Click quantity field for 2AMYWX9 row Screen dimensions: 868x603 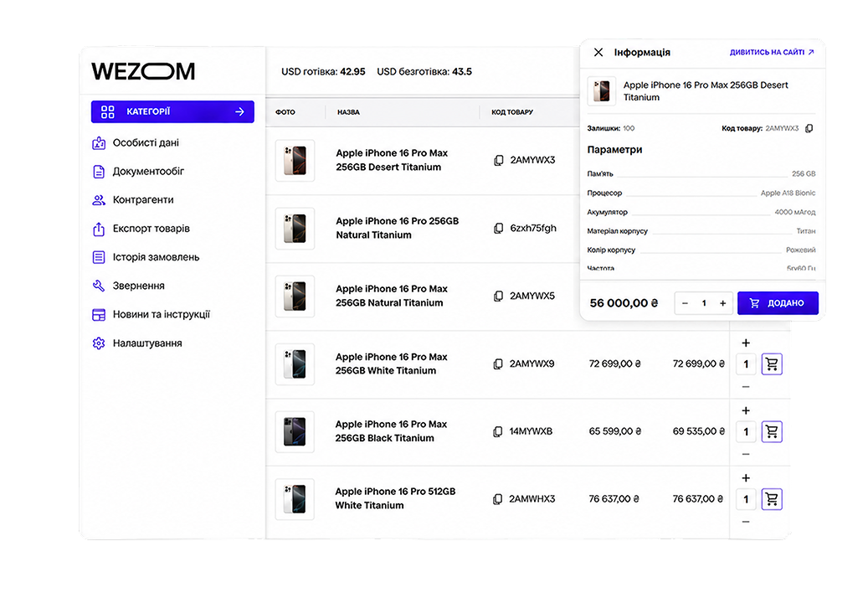coord(747,364)
